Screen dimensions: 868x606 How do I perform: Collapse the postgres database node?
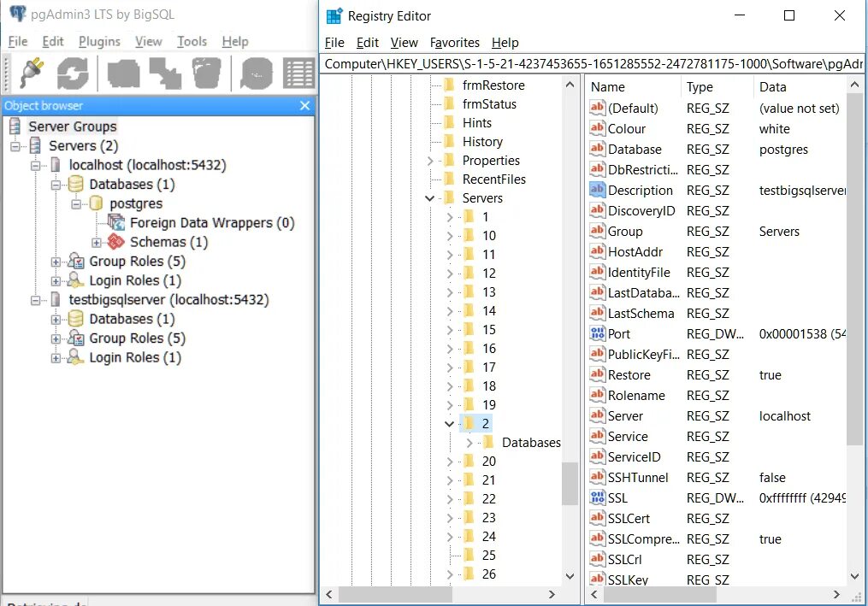pos(76,204)
